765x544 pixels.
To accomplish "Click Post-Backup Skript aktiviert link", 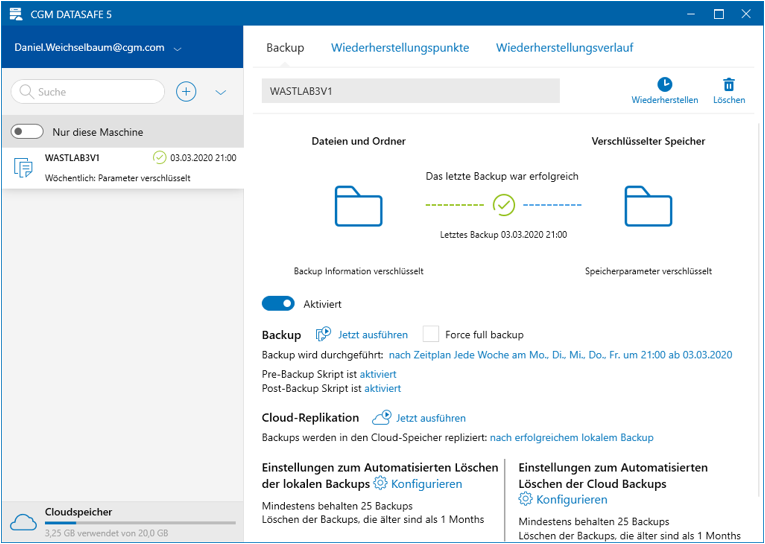I will 382,388.
